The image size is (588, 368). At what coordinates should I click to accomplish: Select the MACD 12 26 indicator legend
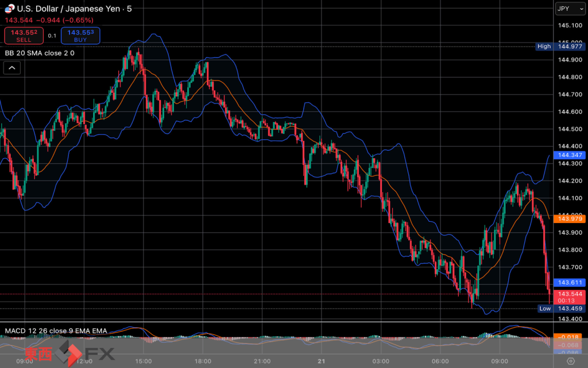[x=56, y=331]
